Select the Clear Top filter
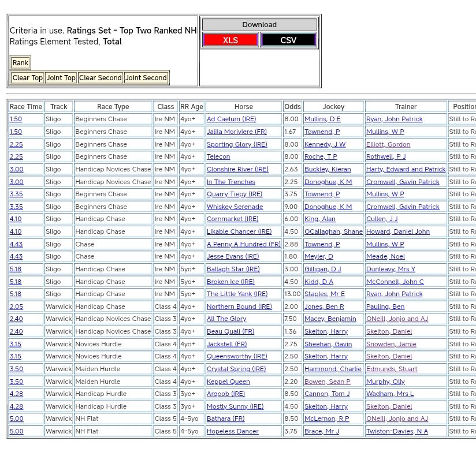 tap(27, 78)
